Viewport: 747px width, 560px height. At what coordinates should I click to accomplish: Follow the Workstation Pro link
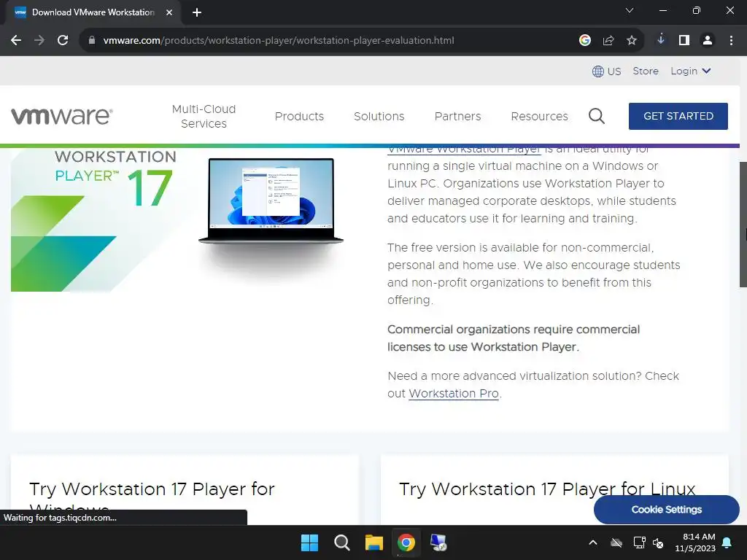point(454,394)
